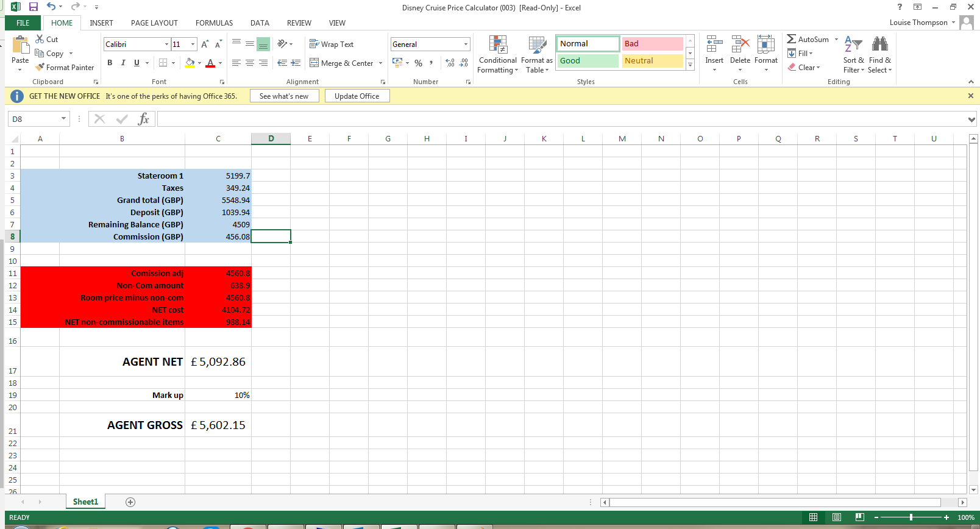
Task: Open the cell borders tool
Action: pos(163,63)
